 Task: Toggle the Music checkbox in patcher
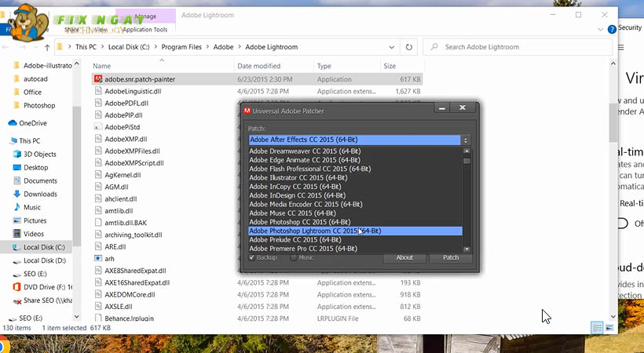coord(293,257)
